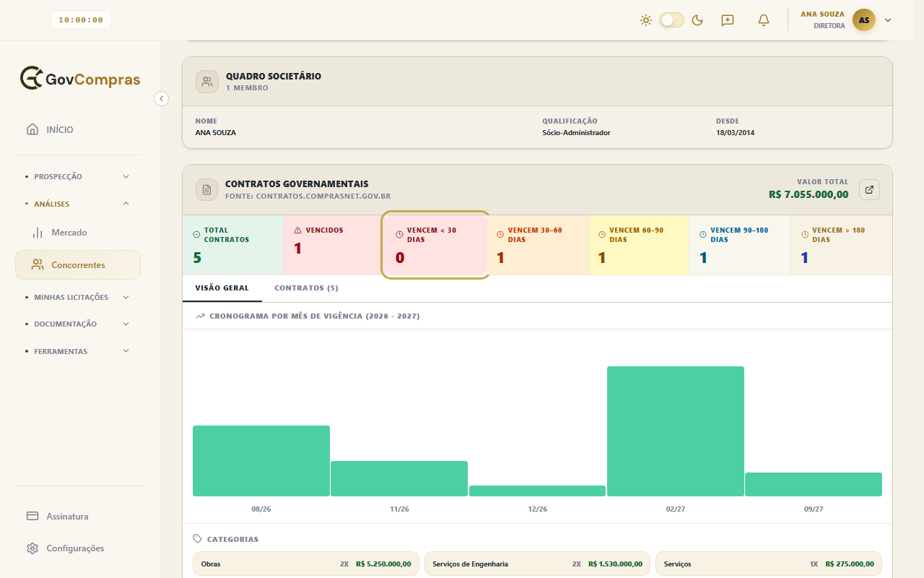This screenshot has width=924, height=578.
Task: Click the 02/27 bar in the chart
Action: (x=676, y=431)
